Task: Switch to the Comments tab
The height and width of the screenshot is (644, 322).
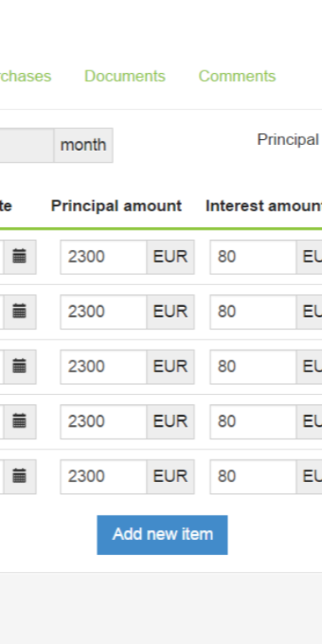Action: click(237, 76)
